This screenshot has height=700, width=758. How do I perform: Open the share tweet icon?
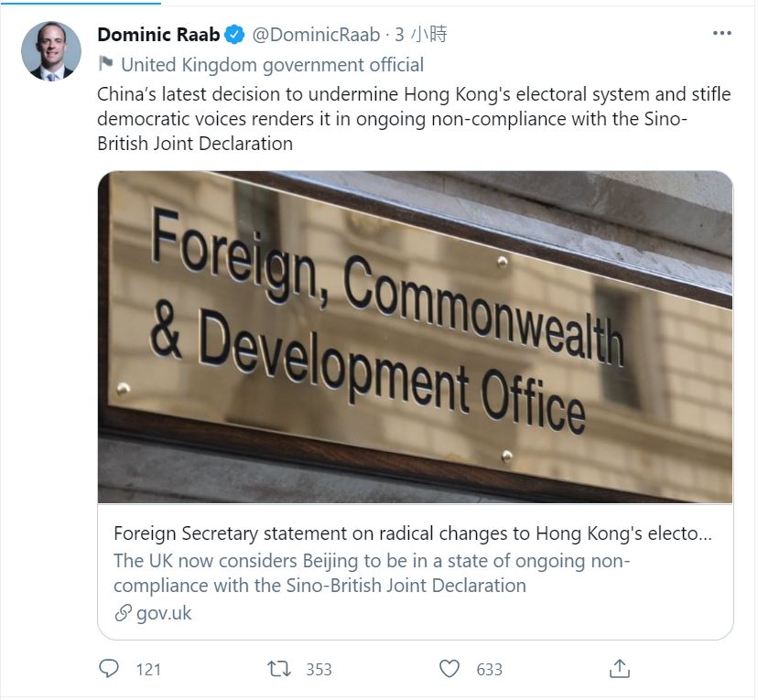coord(620,669)
